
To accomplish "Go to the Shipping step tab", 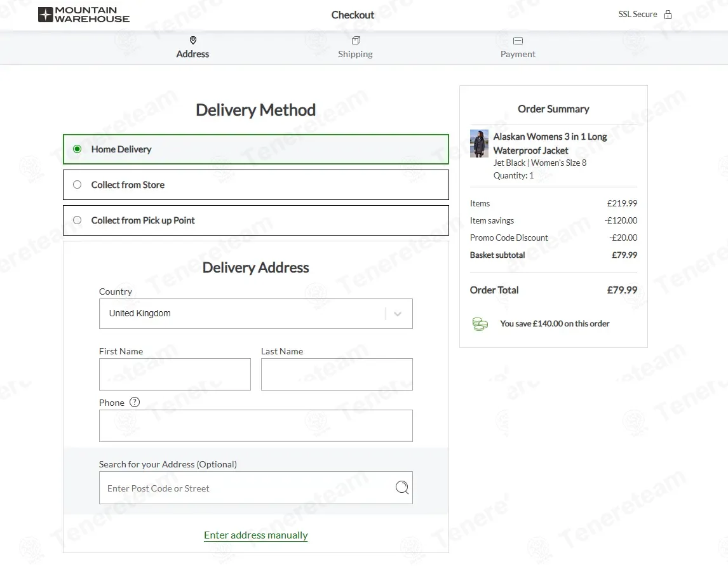I will 355,54.
